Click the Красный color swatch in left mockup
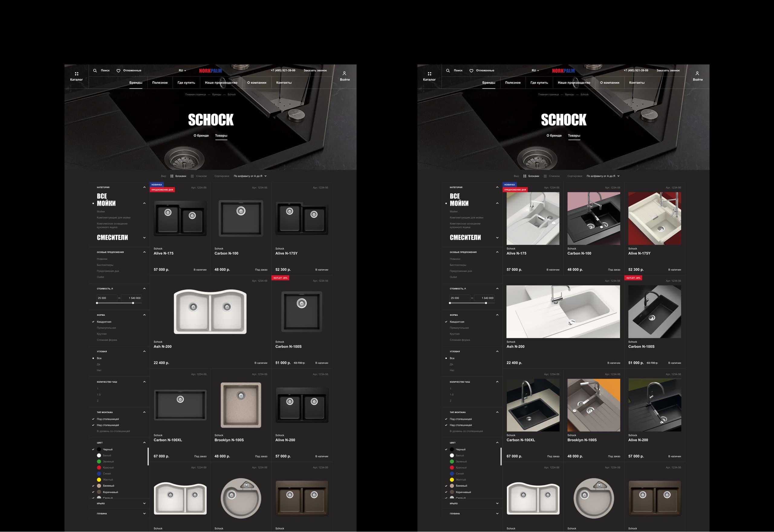Screen dimensions: 774x532 coord(99,468)
